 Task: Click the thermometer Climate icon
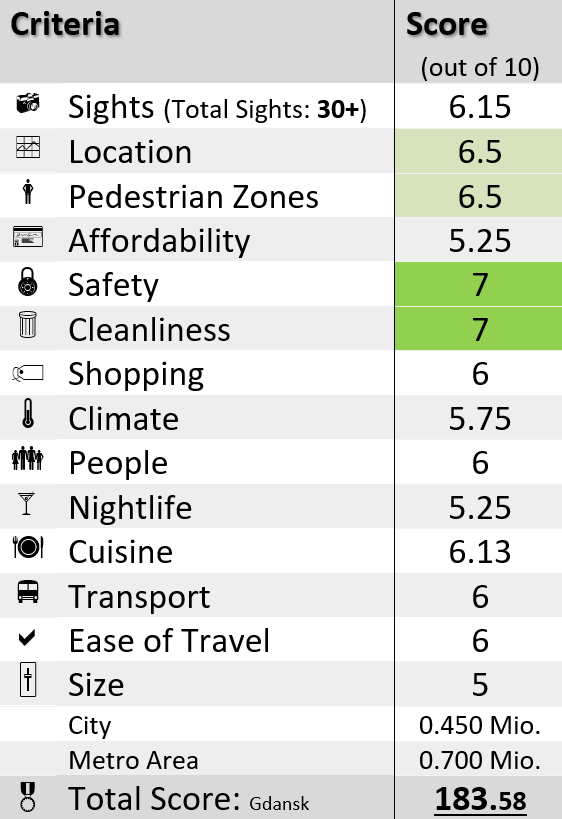28,414
